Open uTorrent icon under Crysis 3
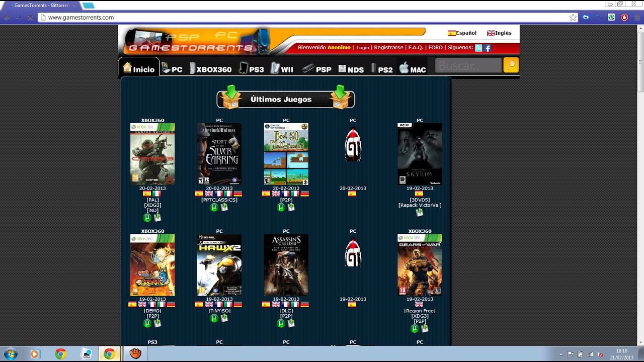Viewport: 644px width, 362px height. coord(147,218)
